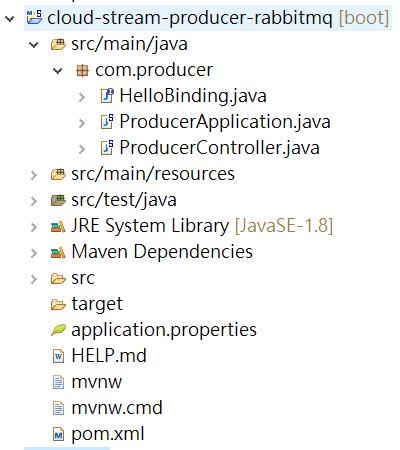Collapse the src/main/java folder
This screenshot has width=400, height=450.
[34, 44]
